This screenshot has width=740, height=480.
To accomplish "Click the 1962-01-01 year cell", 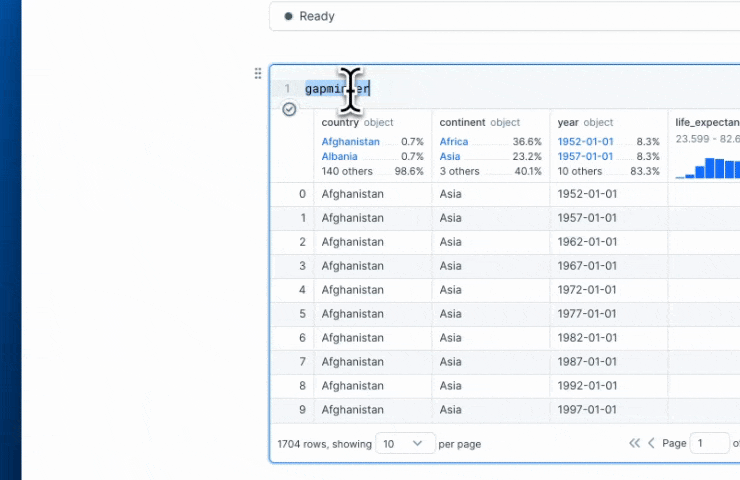I will [x=587, y=242].
